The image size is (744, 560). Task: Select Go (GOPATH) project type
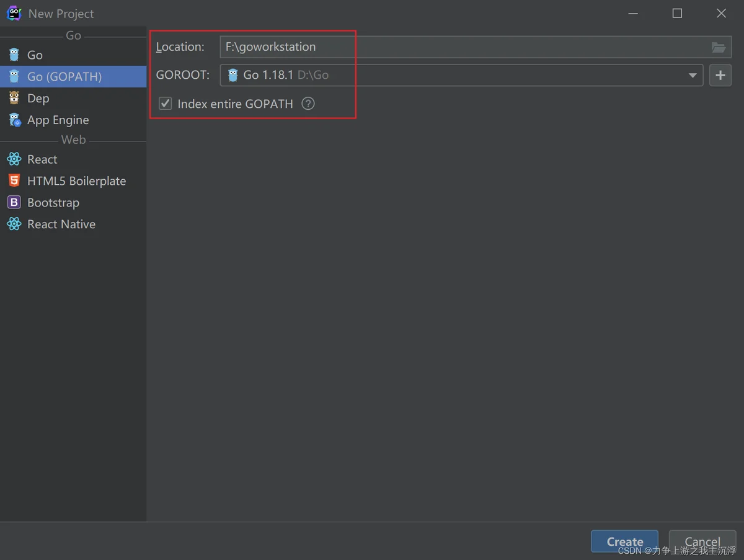73,76
